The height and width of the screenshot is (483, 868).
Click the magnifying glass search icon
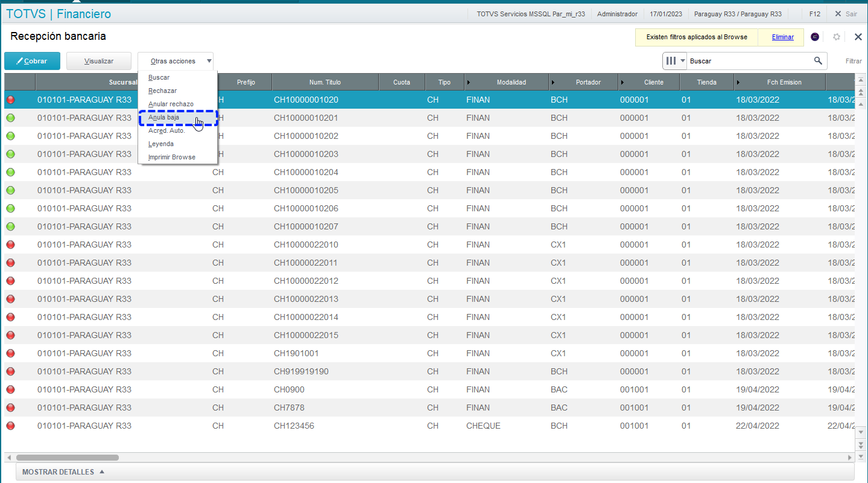pos(818,60)
